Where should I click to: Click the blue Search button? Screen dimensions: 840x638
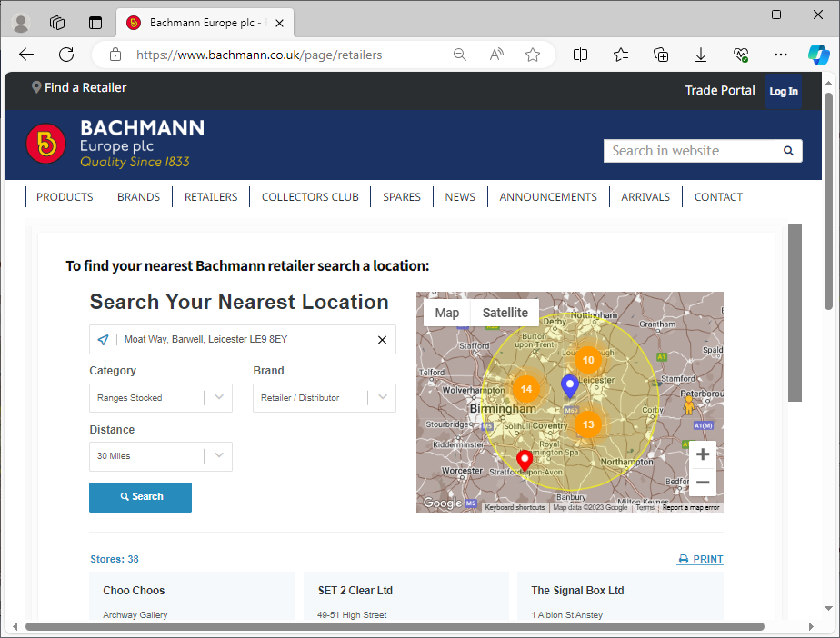[x=140, y=497]
